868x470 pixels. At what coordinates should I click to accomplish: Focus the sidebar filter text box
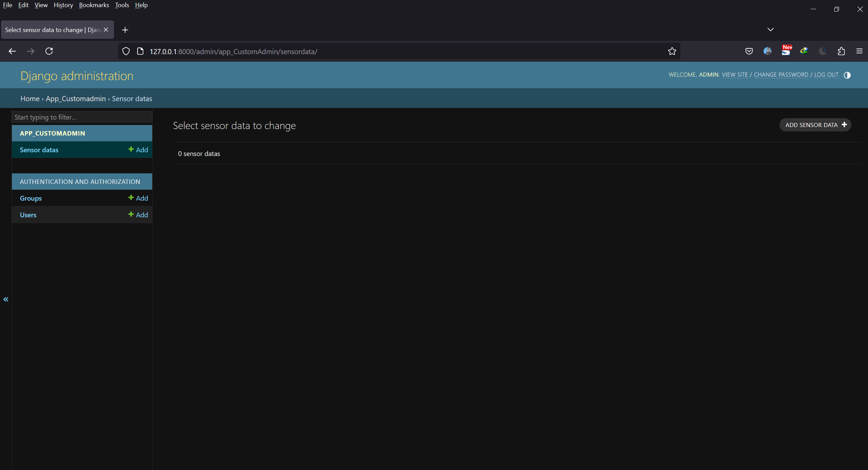pyautogui.click(x=82, y=117)
